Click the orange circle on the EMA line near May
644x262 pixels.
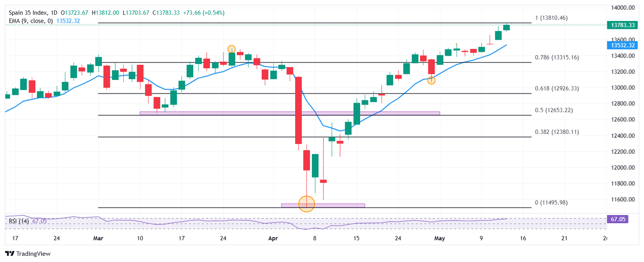click(x=431, y=80)
